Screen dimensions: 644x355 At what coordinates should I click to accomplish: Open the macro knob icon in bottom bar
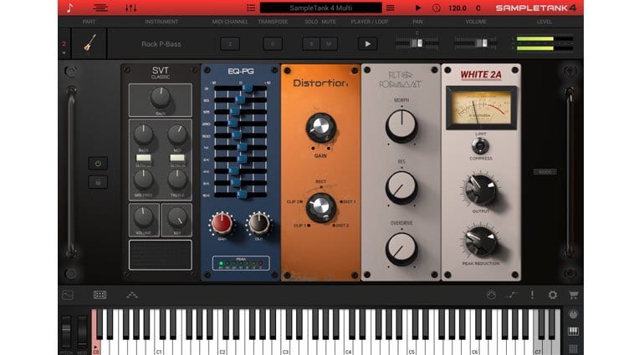click(x=491, y=295)
